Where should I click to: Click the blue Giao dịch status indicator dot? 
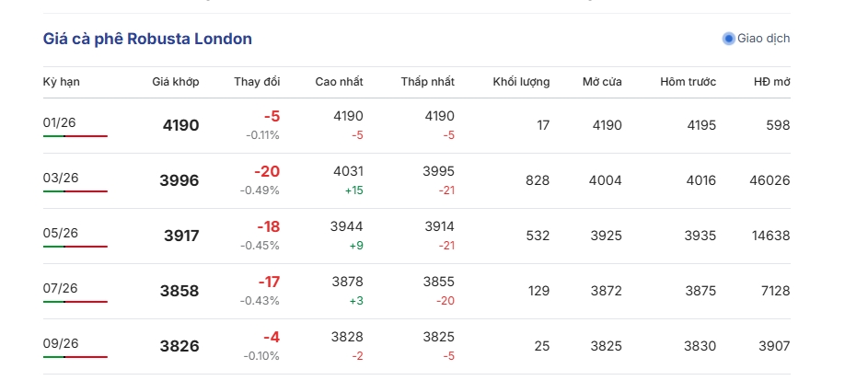728,39
